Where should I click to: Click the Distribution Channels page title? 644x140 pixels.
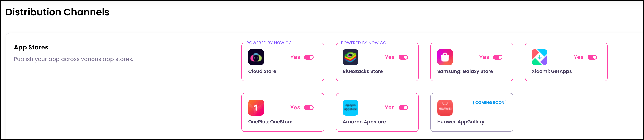click(x=57, y=12)
